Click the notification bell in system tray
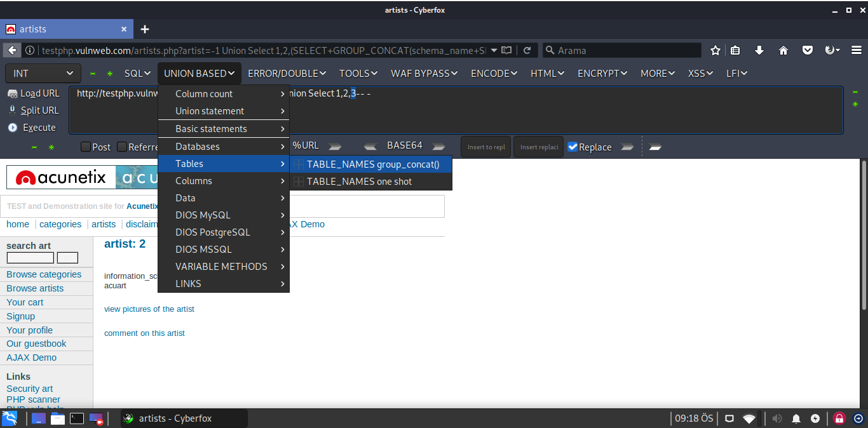Screen dimensions: 868x428 tap(796, 418)
